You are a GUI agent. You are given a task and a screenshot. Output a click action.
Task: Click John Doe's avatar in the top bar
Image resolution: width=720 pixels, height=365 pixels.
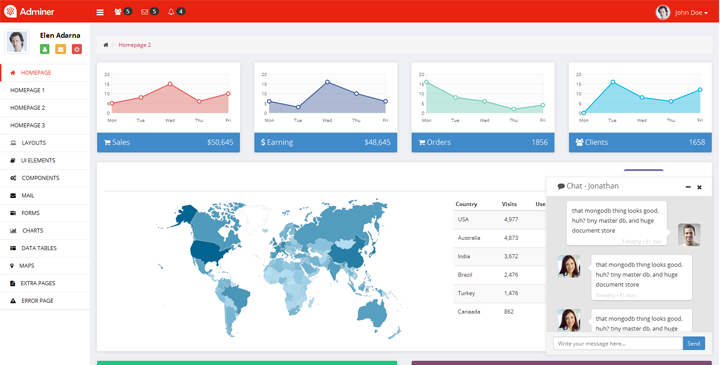[663, 12]
